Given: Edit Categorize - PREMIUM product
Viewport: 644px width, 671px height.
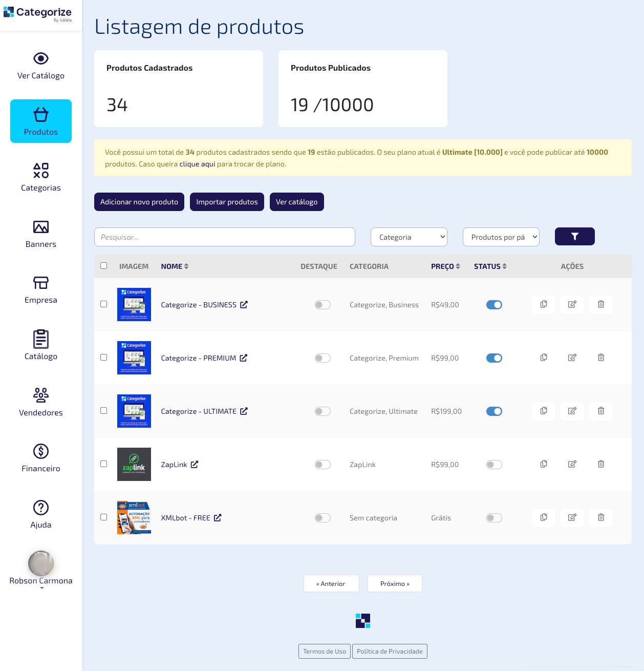Looking at the screenshot, I should [572, 358].
